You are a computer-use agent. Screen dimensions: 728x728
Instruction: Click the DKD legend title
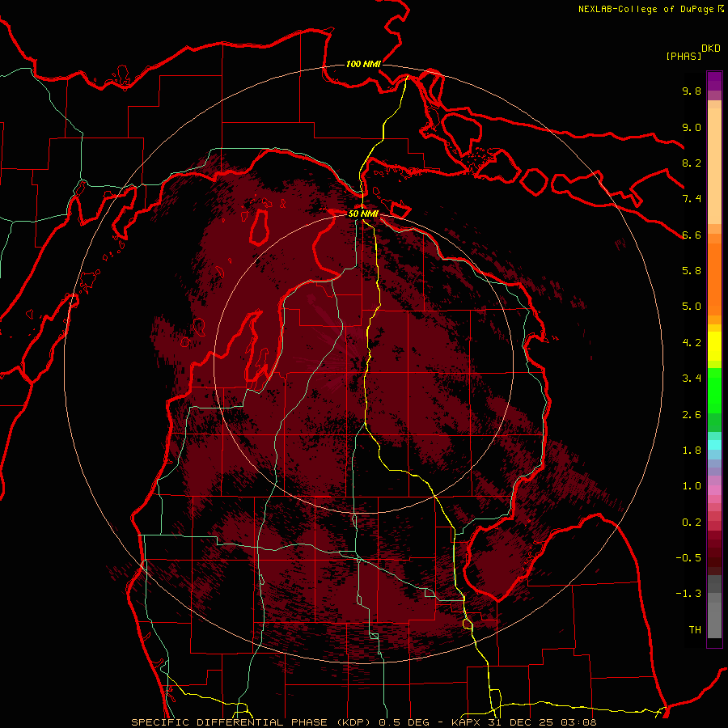pos(710,49)
